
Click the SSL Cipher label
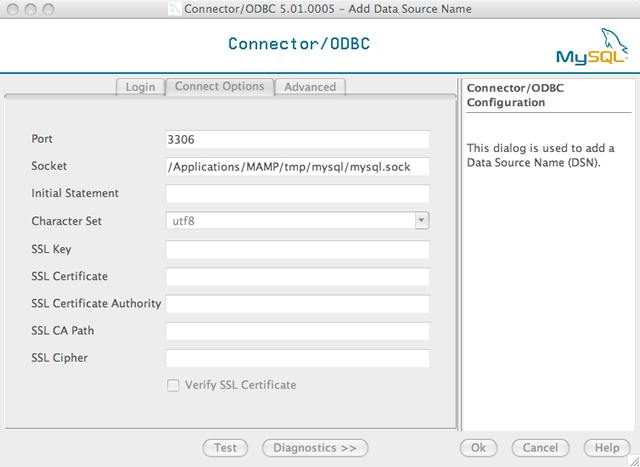(x=60, y=358)
